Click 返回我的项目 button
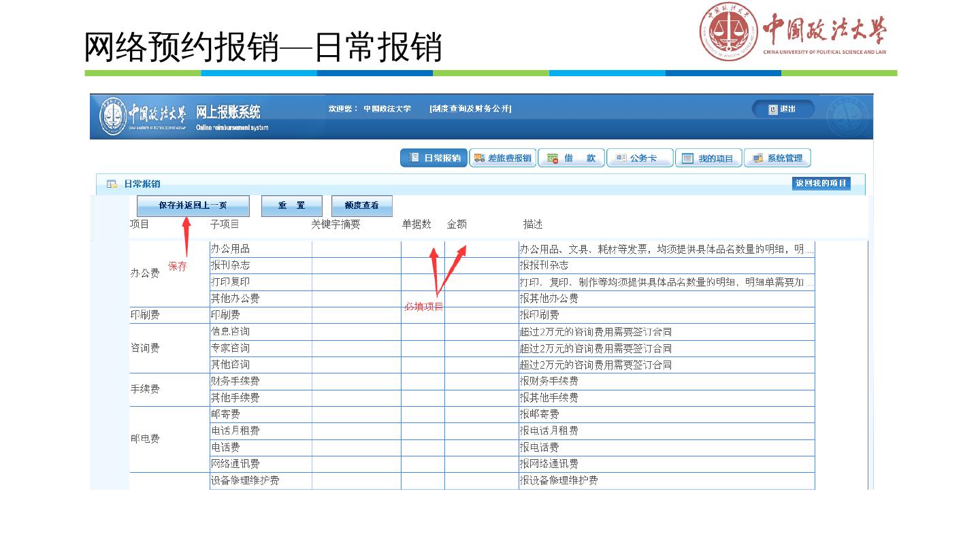980x551 pixels. (x=821, y=184)
